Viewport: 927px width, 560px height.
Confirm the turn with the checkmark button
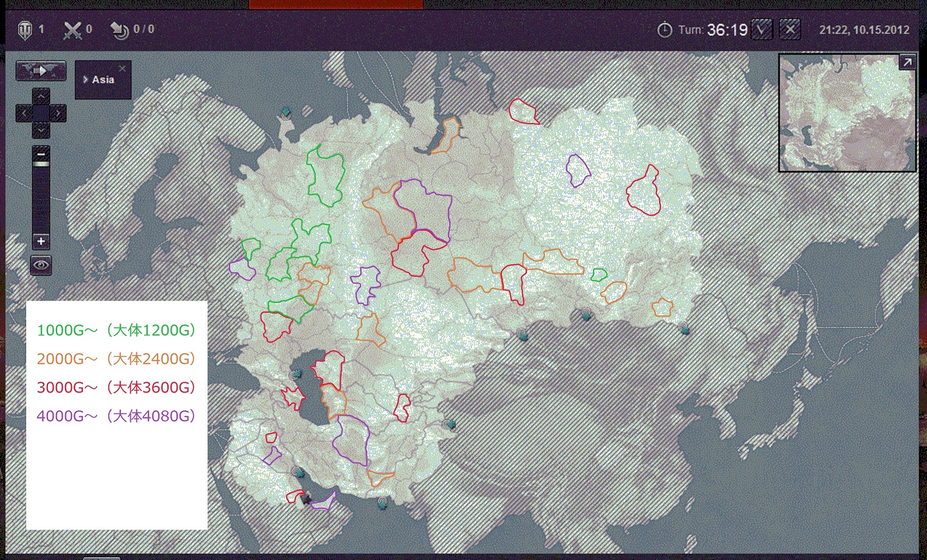point(762,29)
